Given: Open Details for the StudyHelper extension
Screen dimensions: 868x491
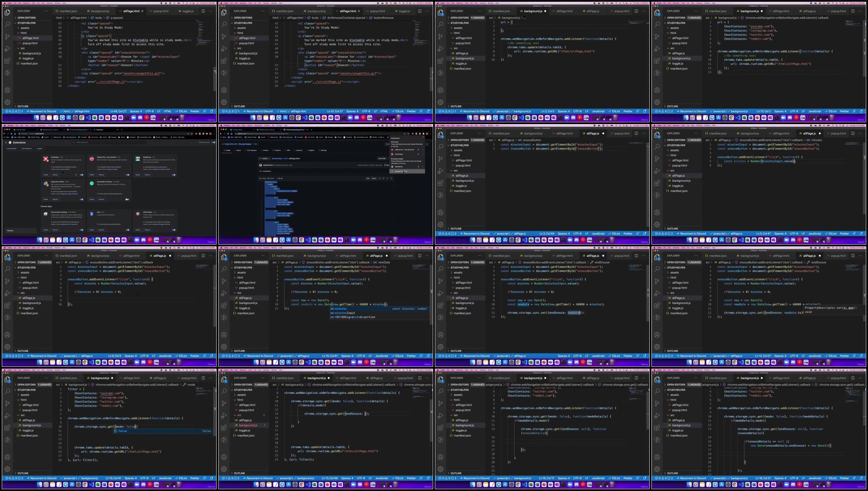Looking at the screenshot, I should [x=45, y=175].
